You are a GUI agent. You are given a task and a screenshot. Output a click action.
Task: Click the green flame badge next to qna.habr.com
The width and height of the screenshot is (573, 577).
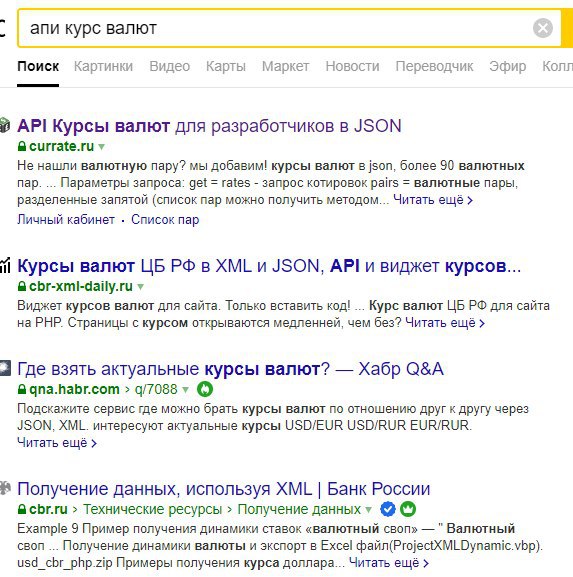click(205, 389)
